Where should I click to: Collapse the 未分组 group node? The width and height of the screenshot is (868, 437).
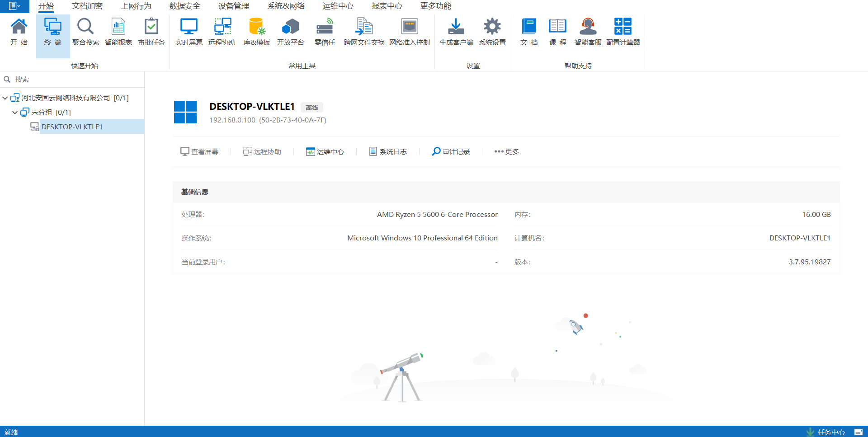[x=15, y=113]
